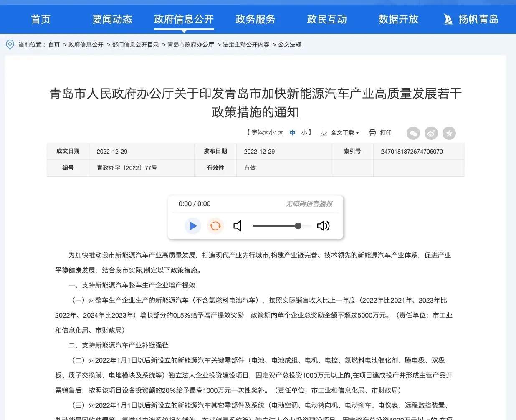Set font size to 小
Screen dimensions: 516x420
304,132
